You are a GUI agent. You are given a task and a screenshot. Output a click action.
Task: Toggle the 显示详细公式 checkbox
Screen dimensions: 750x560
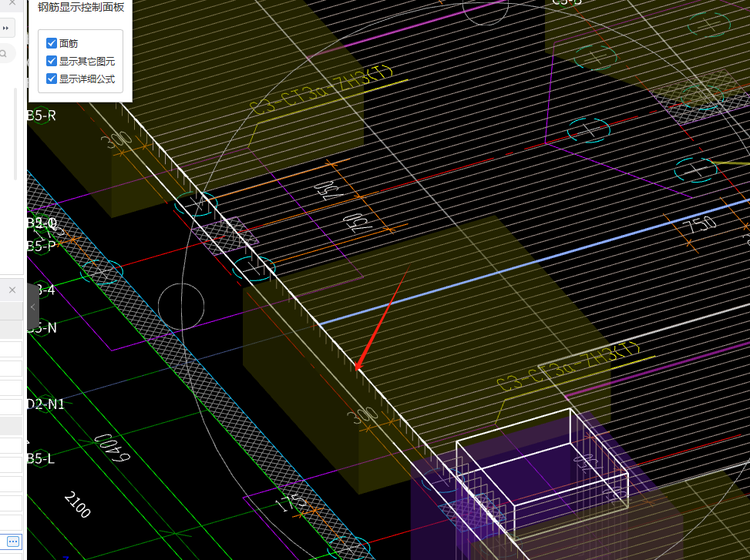[52, 79]
